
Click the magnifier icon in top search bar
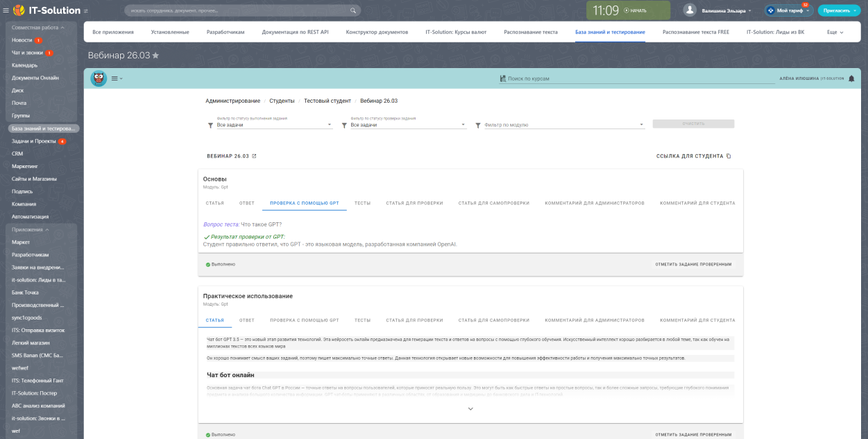tap(353, 10)
